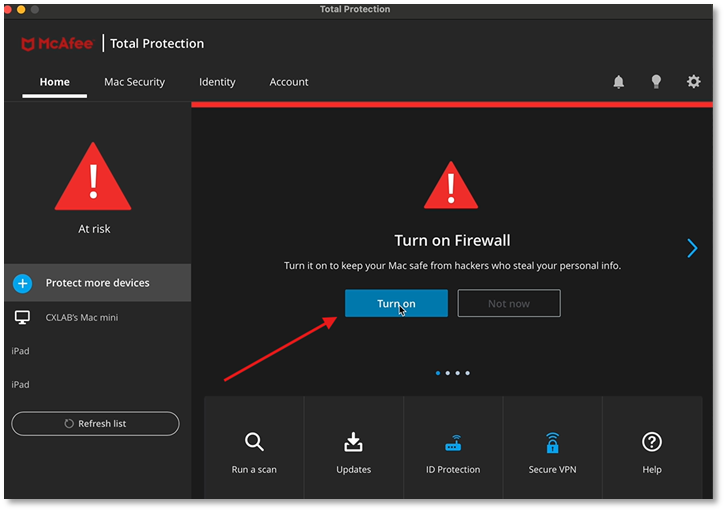Click the Run a scan magnifier icon
This screenshot has height=512, width=726.
click(x=254, y=442)
